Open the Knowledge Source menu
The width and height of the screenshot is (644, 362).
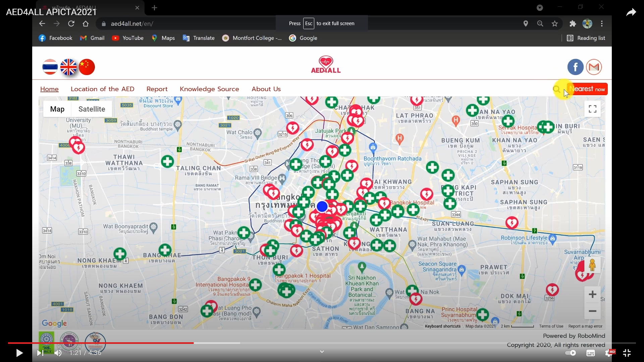tap(209, 89)
